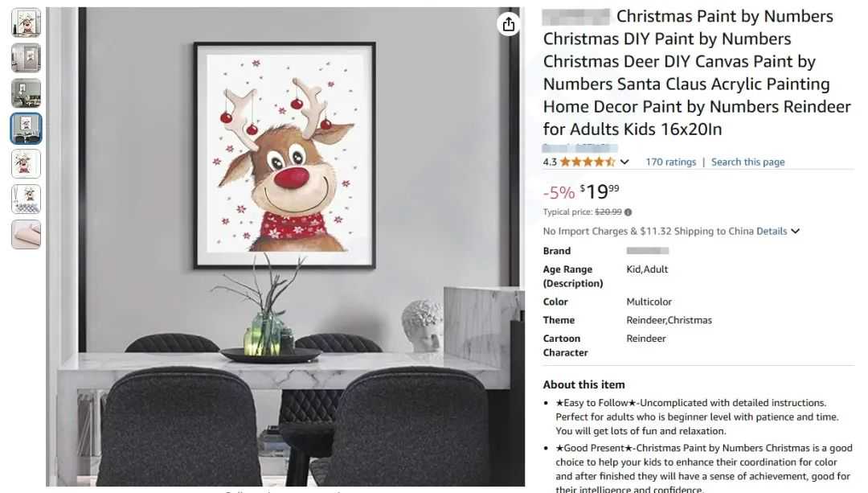This screenshot has width=868, height=493.
Task: Click the product title text
Action: click(x=696, y=72)
